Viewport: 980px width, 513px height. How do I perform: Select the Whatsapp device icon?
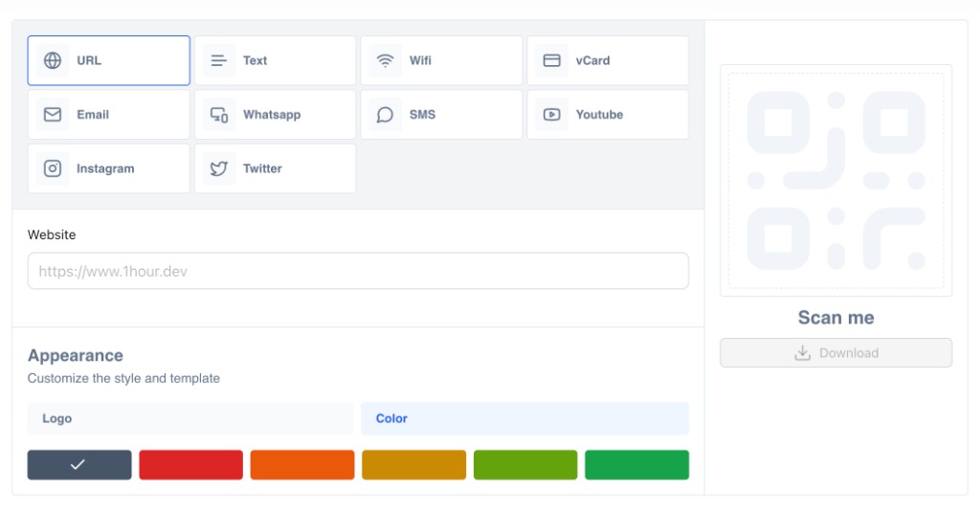[x=219, y=115]
